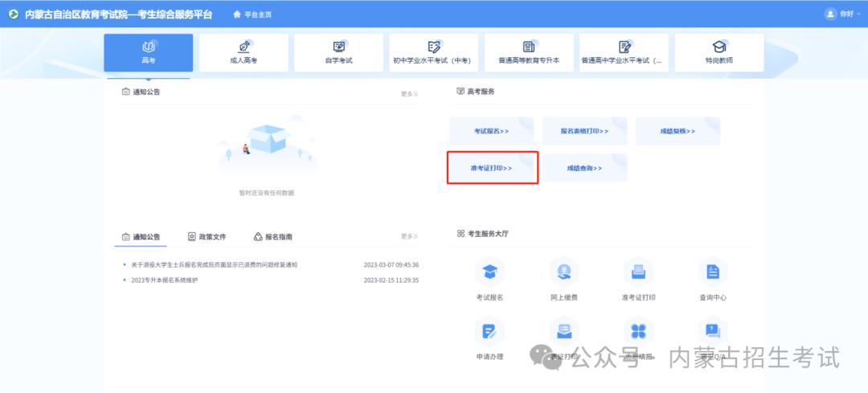Select the 普通高等教育专升本 tab
The image size is (868, 393).
tap(529, 52)
